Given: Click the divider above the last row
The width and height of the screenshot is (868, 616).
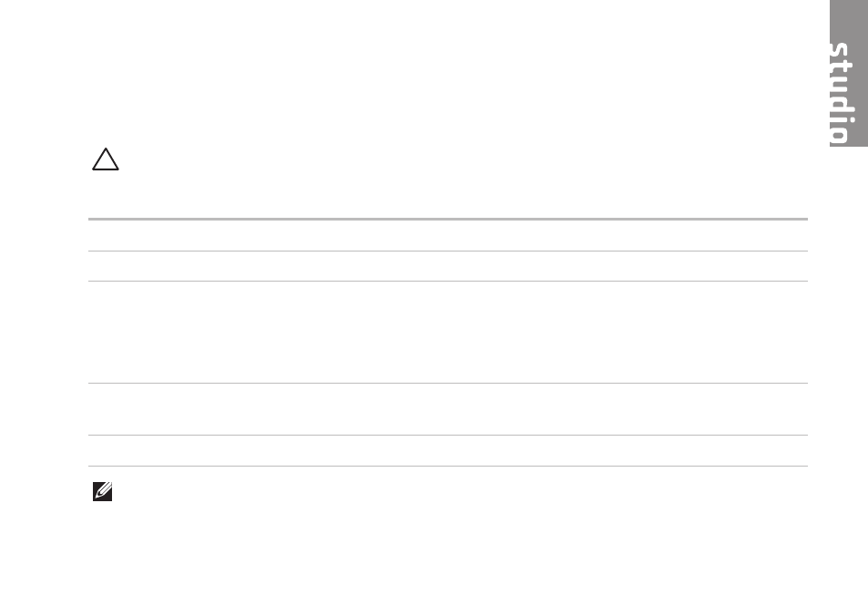Looking at the screenshot, I should click(448, 435).
